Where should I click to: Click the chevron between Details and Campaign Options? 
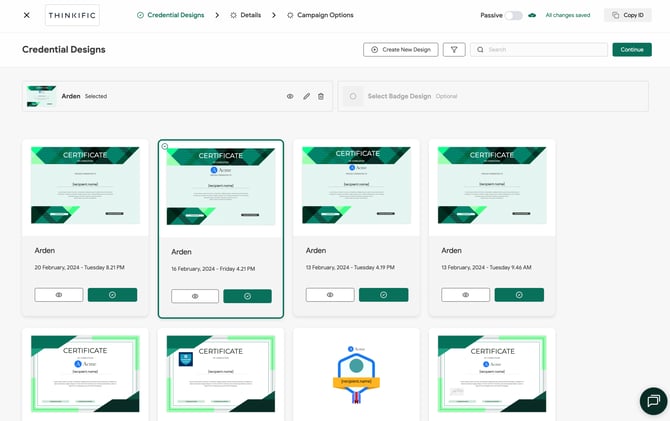pos(274,15)
